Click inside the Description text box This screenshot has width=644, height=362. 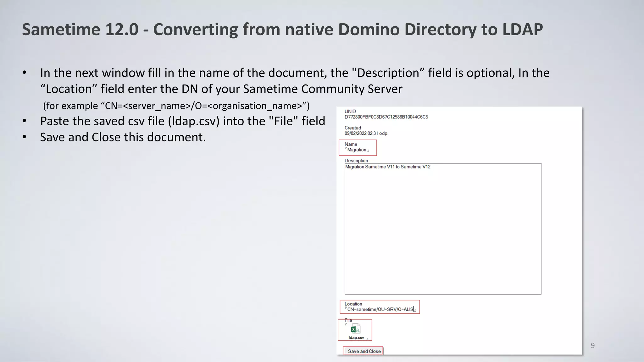443,229
